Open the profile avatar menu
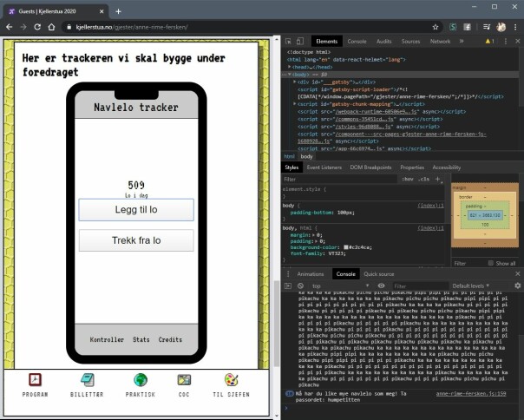The width and height of the screenshot is (524, 420). tap(501, 27)
